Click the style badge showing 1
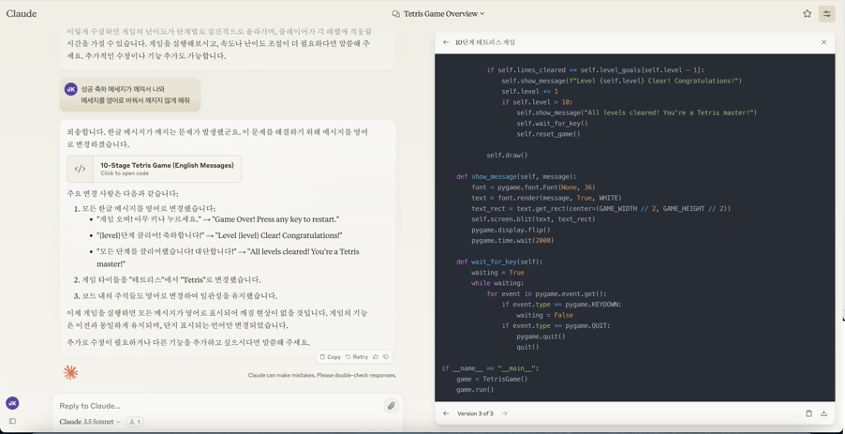845x434 pixels. pyautogui.click(x=135, y=422)
